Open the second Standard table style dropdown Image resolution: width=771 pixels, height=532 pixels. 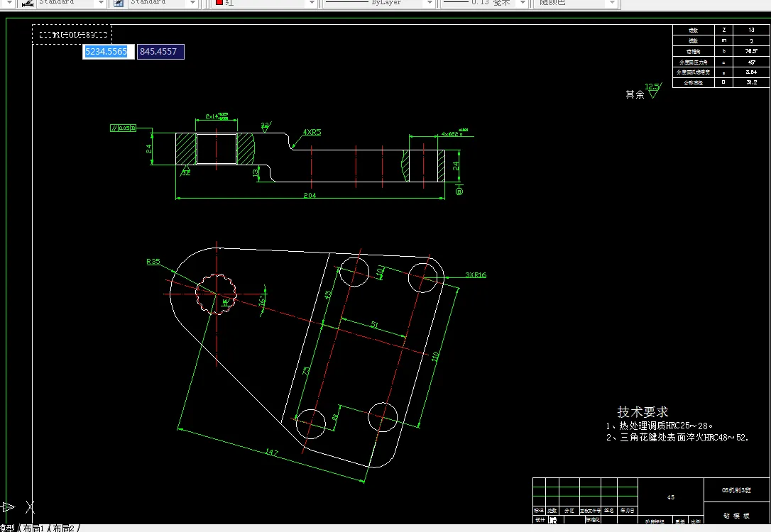tap(192, 3)
